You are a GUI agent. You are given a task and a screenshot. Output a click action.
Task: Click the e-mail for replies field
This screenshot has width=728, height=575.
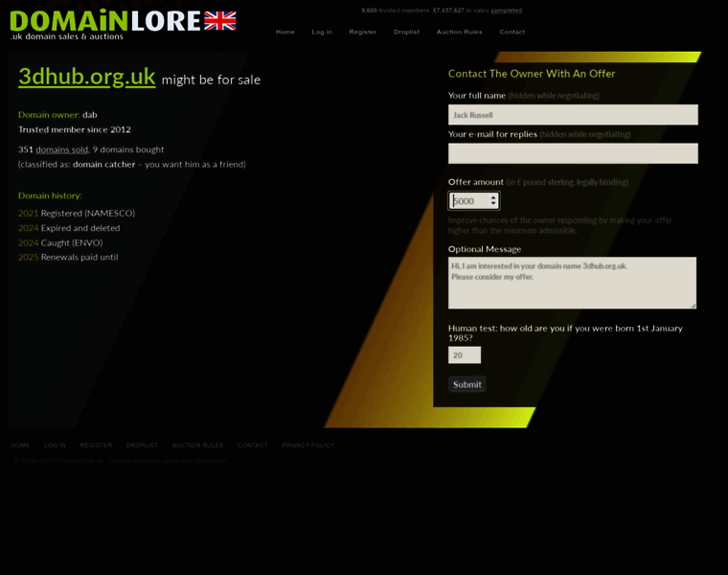click(572, 153)
